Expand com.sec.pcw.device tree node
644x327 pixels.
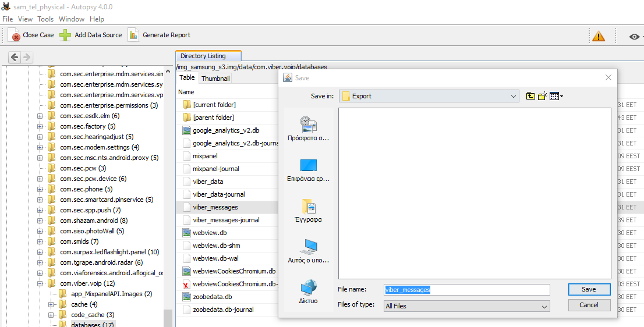pyautogui.click(x=40, y=179)
